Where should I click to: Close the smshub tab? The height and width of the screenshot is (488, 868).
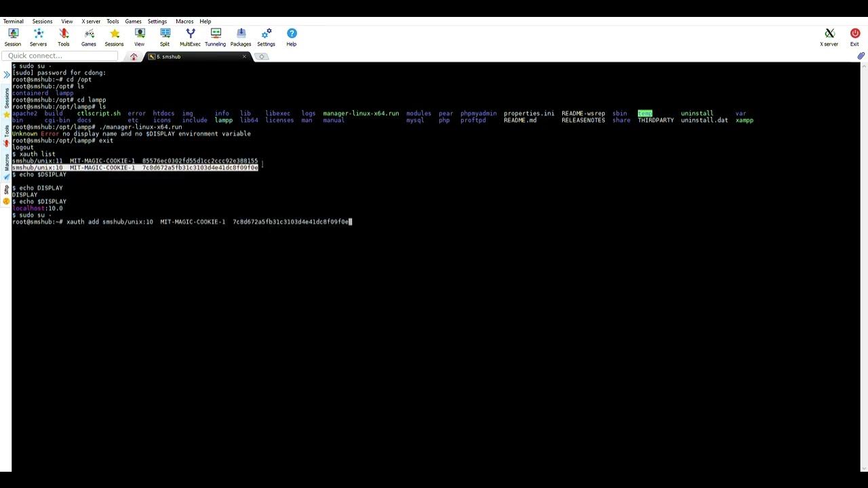pos(244,56)
